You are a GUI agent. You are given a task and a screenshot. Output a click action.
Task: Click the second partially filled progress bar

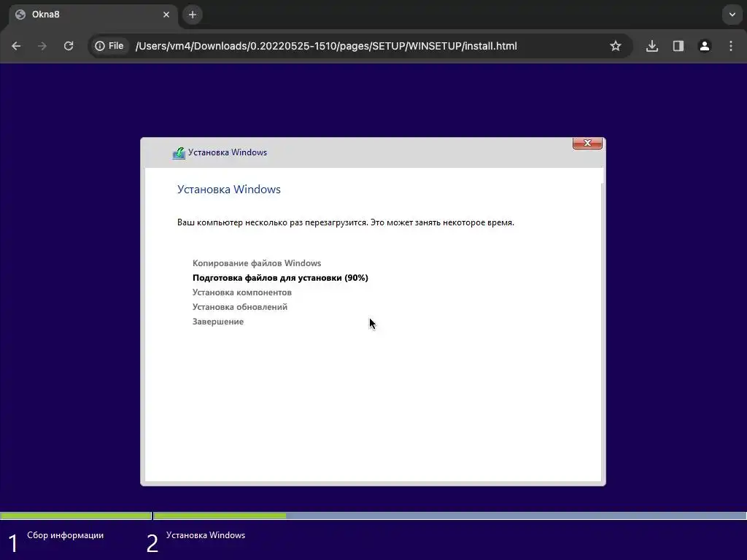tap(449, 516)
